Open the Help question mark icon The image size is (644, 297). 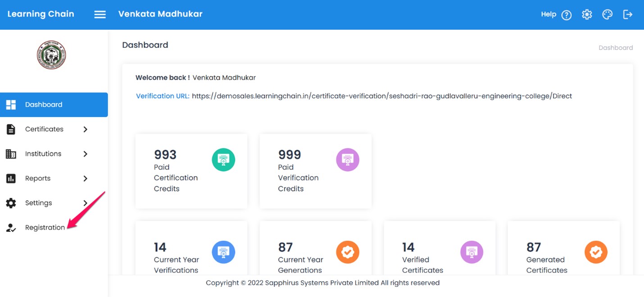(x=567, y=15)
